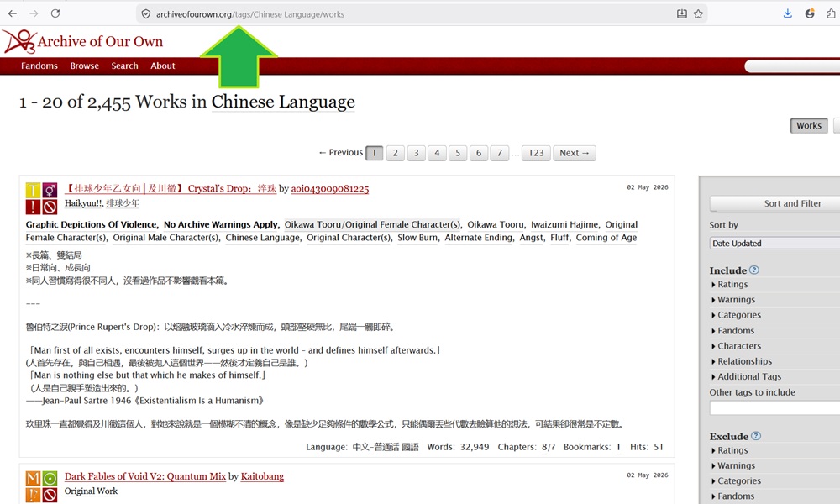Image resolution: width=840 pixels, height=504 pixels.
Task: Open the About menu
Action: coord(163,66)
